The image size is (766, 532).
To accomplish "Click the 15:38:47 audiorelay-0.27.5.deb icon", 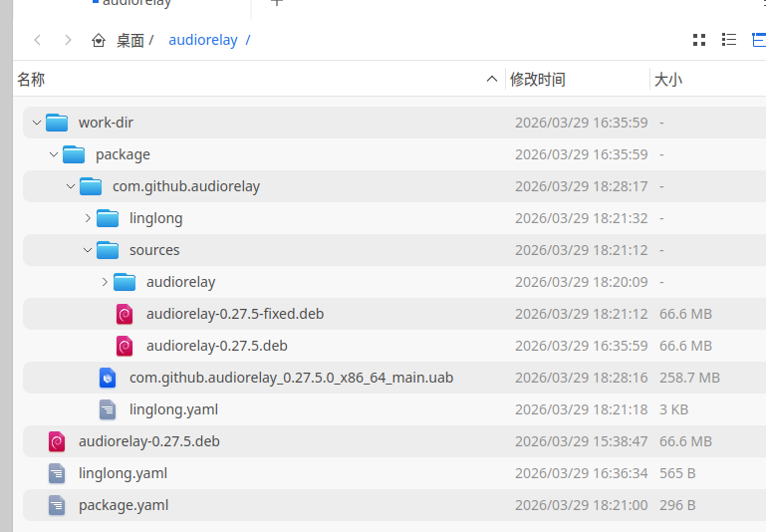I will pyautogui.click(x=57, y=441).
